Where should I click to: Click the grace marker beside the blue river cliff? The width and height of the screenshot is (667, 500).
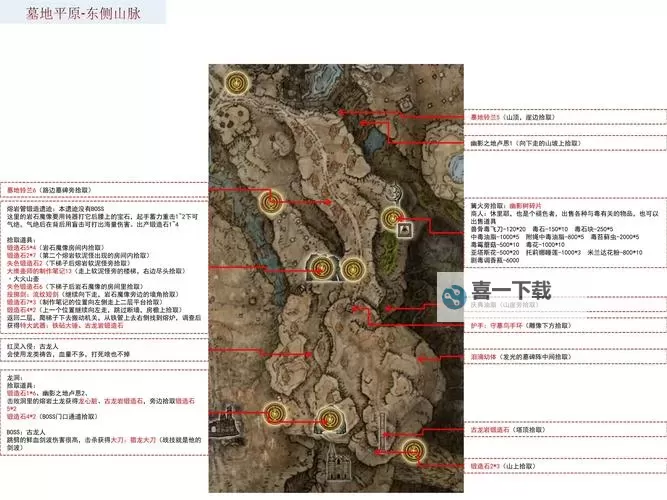click(x=272, y=202)
